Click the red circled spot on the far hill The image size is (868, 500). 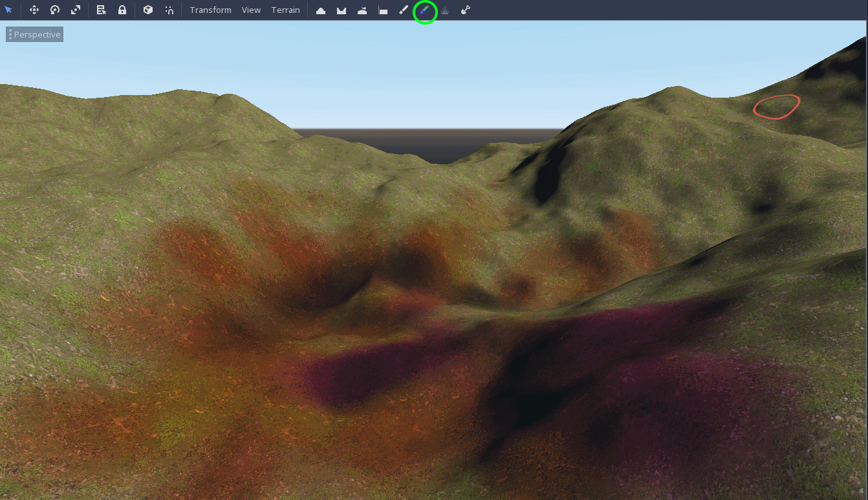(776, 107)
